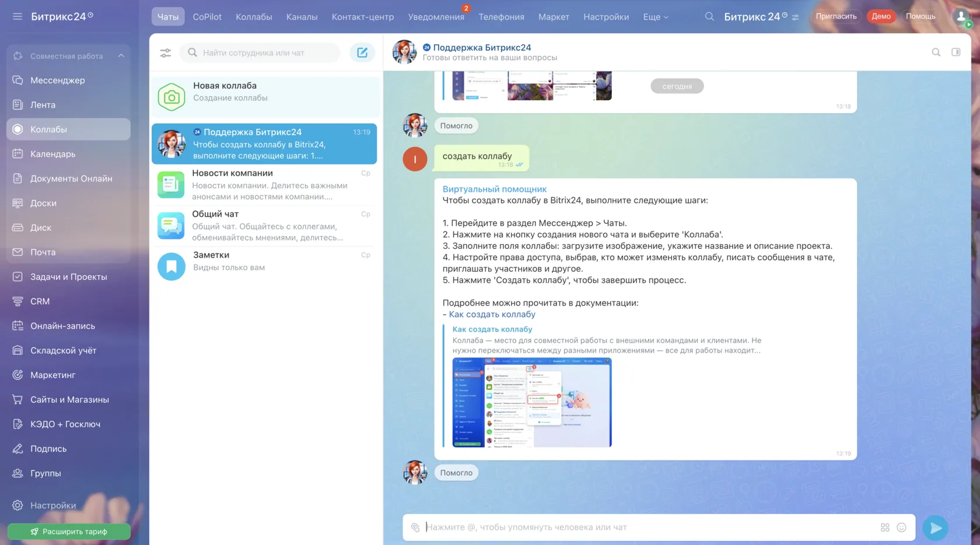Click the hamburger menu icon beside Битрикс24
The height and width of the screenshot is (545, 980).
tap(17, 16)
